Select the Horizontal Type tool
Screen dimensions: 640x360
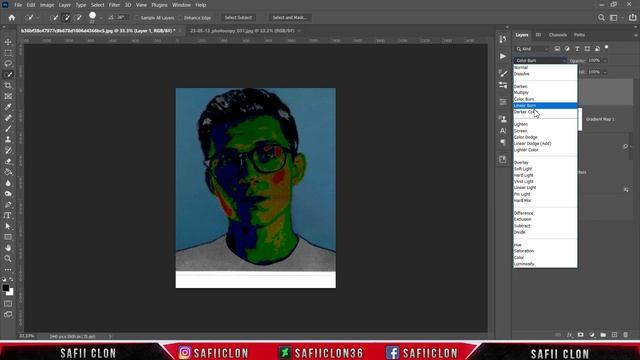coord(8,215)
